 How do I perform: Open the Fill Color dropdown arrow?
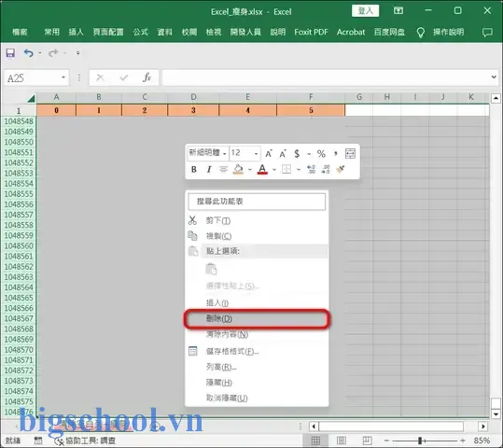(250, 170)
